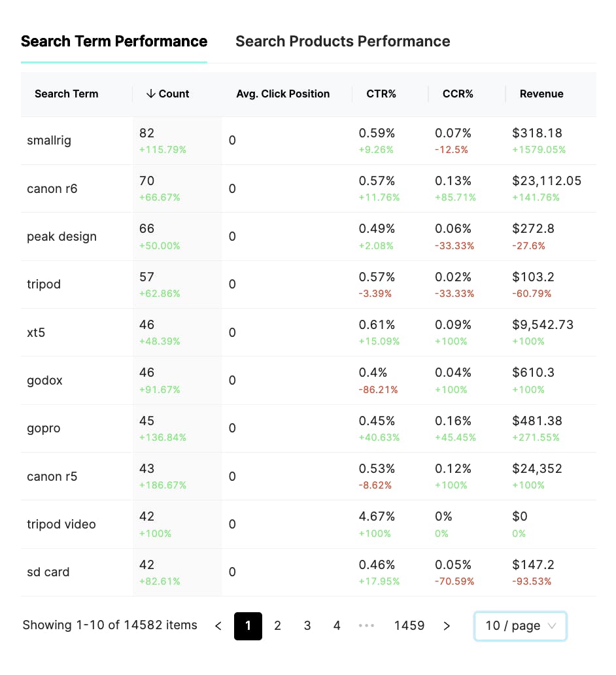
Task: Click the Revenue column header
Action: 541,94
